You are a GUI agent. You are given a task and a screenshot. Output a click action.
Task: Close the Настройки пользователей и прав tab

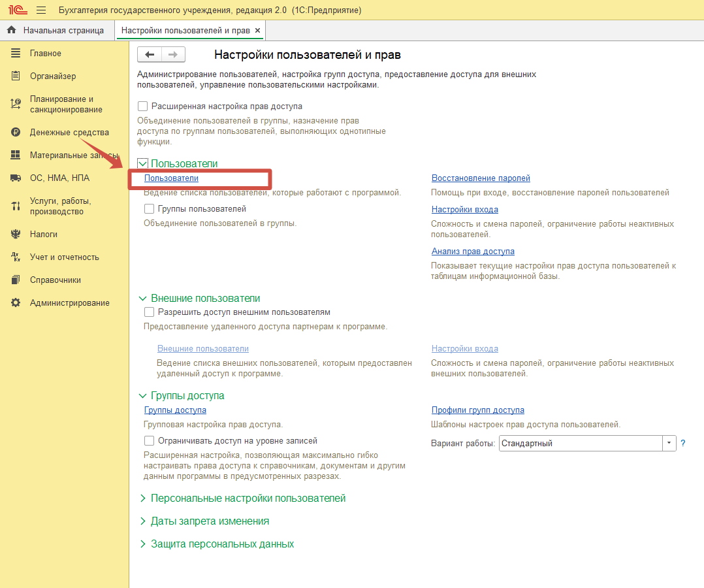[258, 30]
